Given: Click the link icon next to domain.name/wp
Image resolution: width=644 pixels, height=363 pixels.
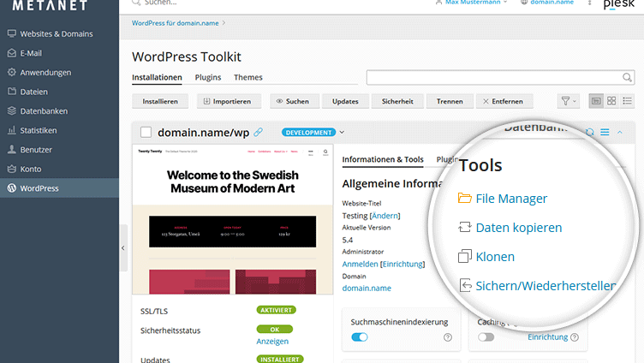Looking at the screenshot, I should 258,132.
